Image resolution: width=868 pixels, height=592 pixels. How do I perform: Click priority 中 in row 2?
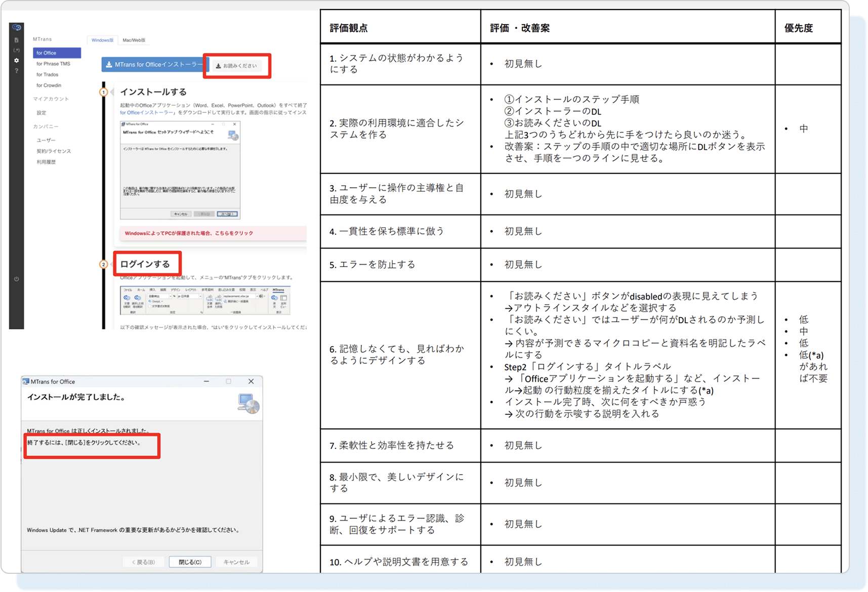804,129
